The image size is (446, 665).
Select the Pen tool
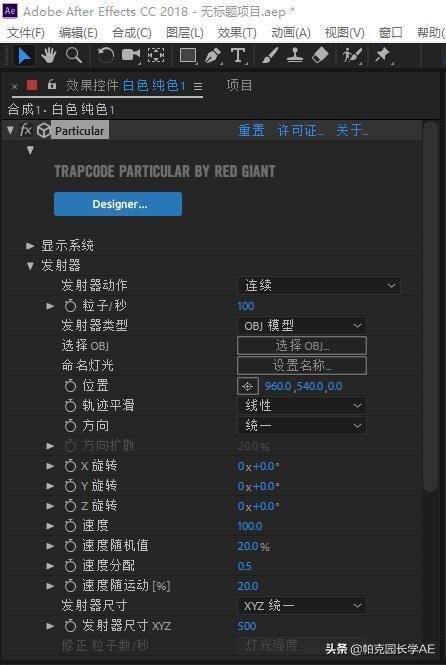click(213, 56)
